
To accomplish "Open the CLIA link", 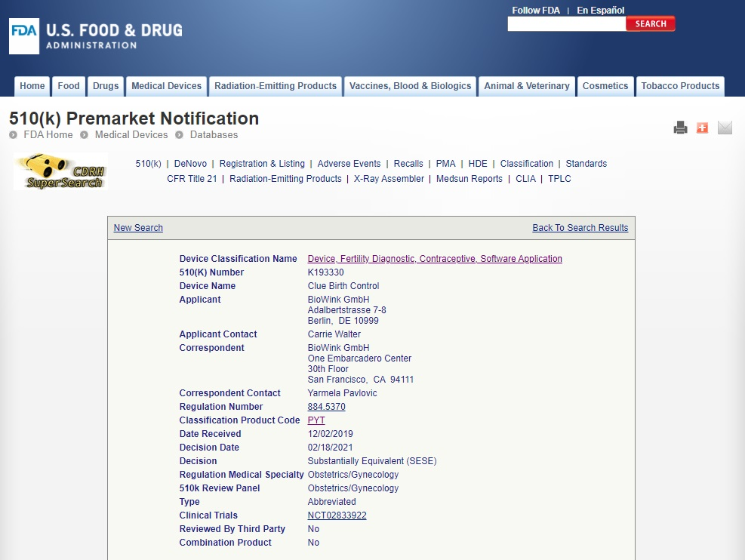I will (x=525, y=179).
